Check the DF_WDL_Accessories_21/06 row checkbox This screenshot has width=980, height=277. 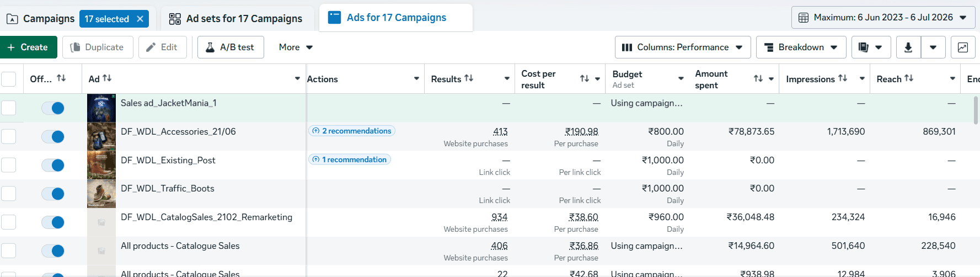8,136
